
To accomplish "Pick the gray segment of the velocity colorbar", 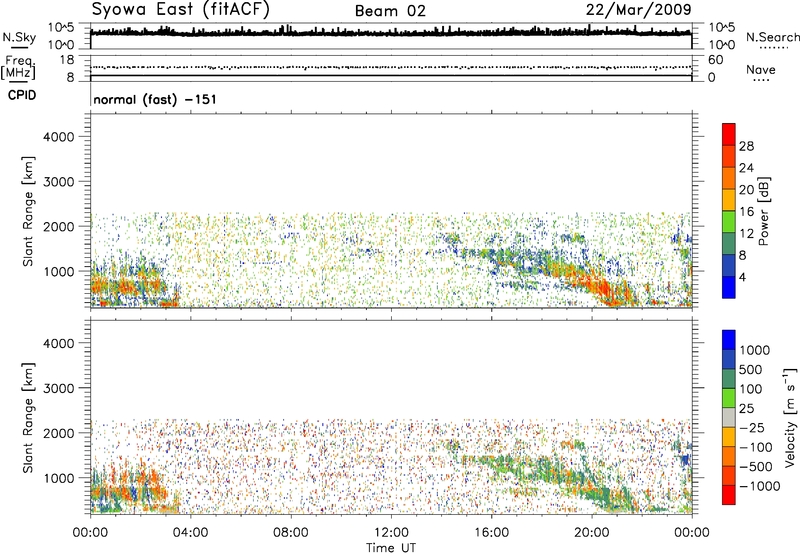I will (x=729, y=417).
